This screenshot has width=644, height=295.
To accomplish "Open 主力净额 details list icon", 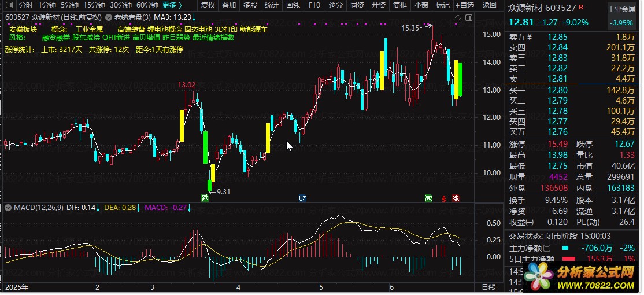I will [547, 248].
